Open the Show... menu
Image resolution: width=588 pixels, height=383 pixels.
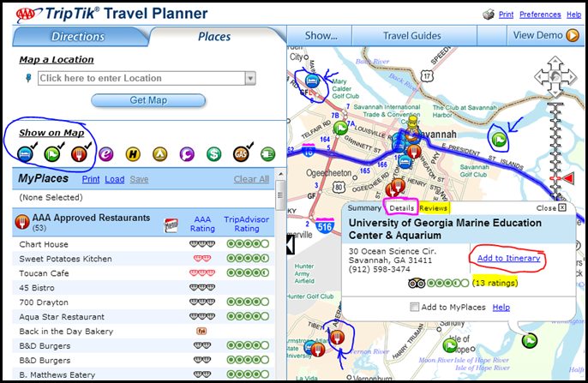pos(321,36)
